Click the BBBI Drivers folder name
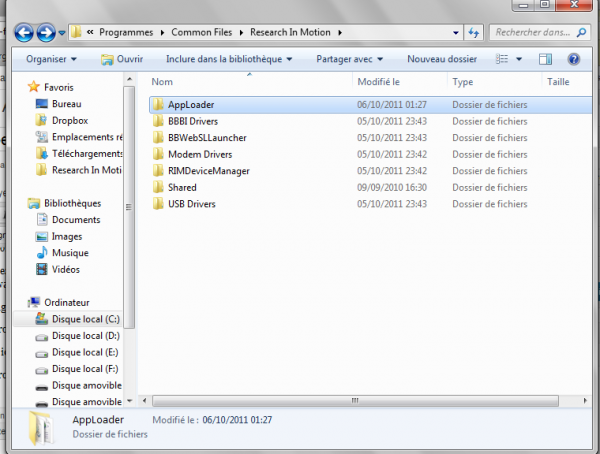The image size is (600, 454). (x=193, y=121)
